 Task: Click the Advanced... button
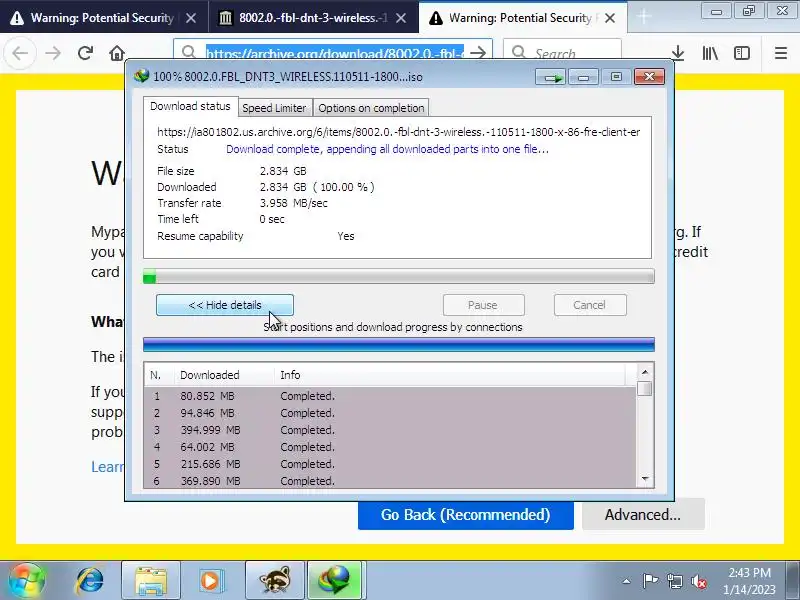click(643, 515)
